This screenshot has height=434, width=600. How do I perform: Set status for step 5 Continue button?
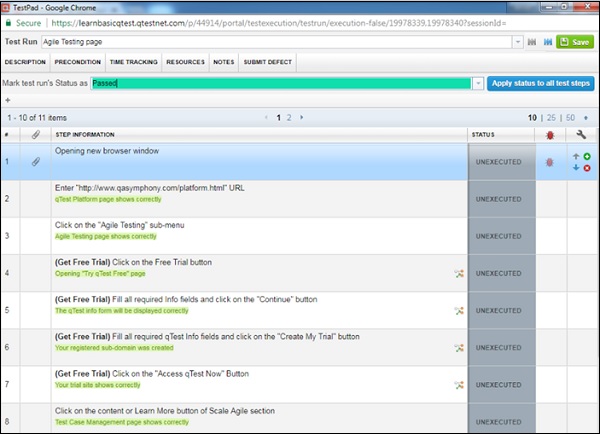pos(501,310)
